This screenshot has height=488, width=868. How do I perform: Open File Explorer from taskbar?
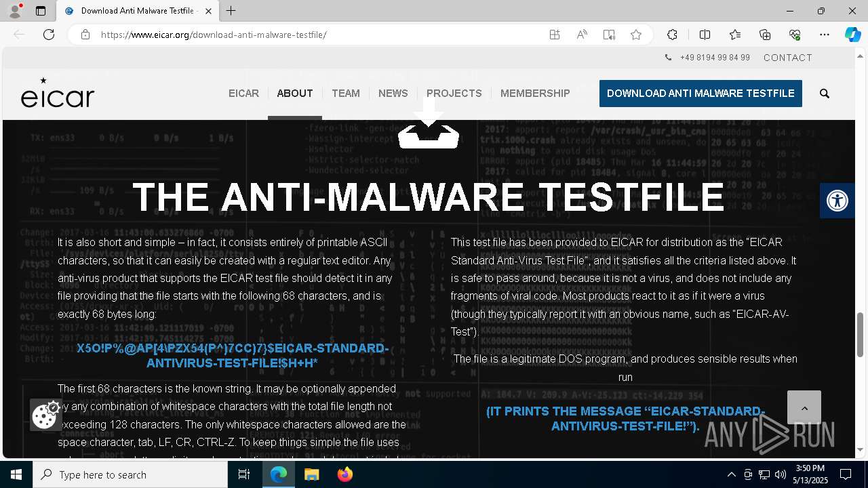click(x=311, y=474)
